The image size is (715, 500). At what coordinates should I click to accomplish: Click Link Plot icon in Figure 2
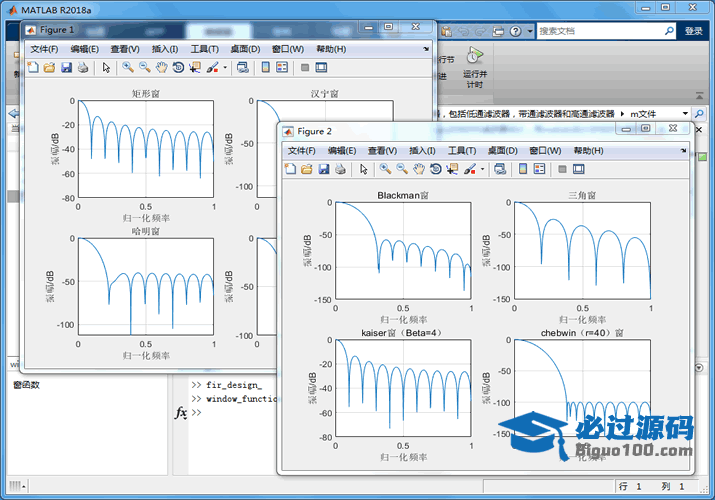(500, 169)
